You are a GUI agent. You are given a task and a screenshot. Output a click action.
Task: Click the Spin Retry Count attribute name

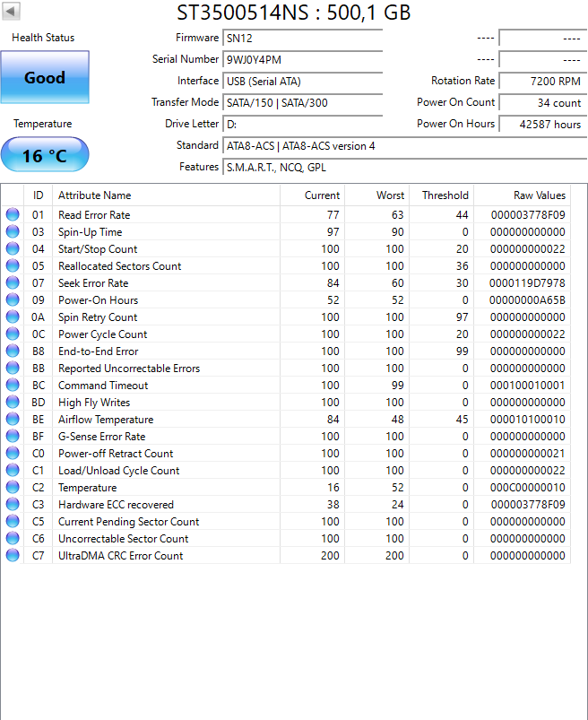(98, 317)
